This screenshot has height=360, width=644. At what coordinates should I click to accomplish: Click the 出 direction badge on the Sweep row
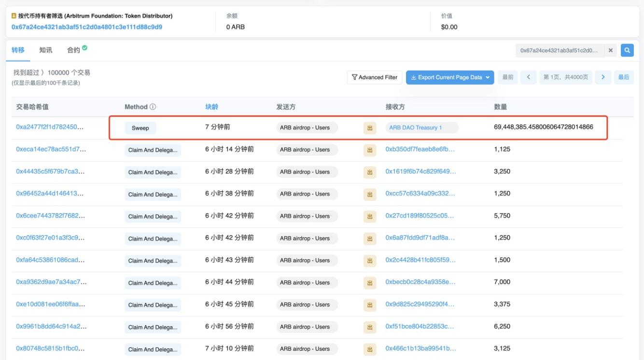(369, 127)
